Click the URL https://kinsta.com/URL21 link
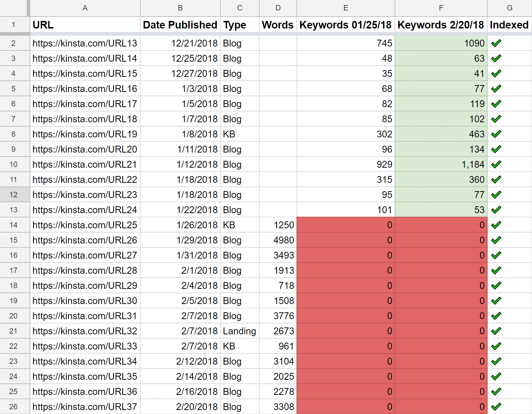 click(84, 164)
